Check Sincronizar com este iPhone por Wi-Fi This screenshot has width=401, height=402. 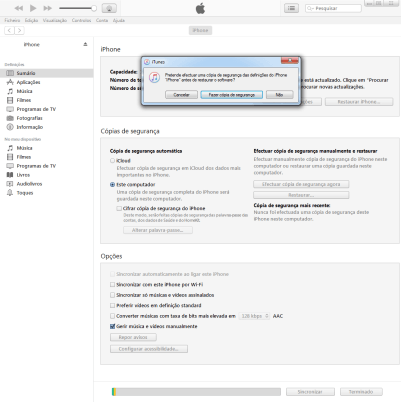(x=112, y=285)
